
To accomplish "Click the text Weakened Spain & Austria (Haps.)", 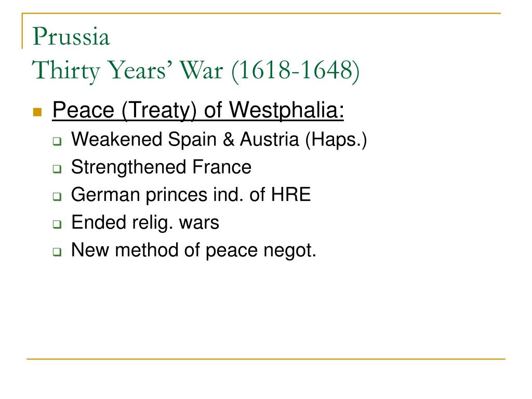I will click(219, 140).
